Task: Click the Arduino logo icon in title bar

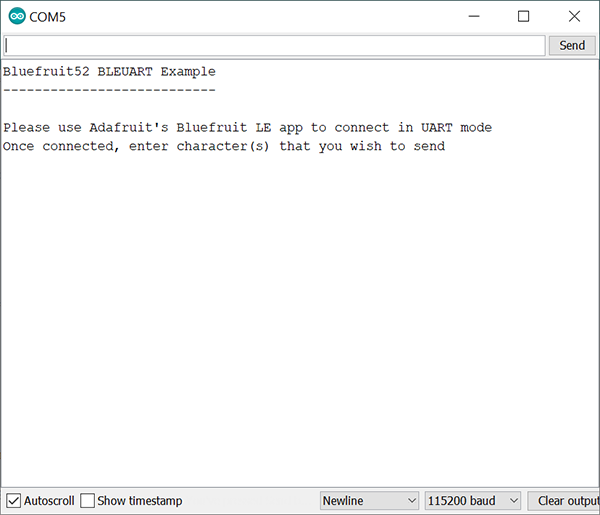Action: tap(17, 16)
